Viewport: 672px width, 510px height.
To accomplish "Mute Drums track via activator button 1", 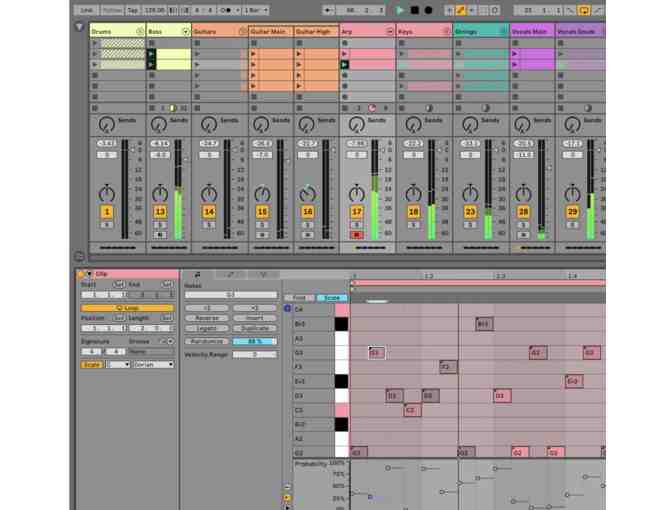I will pos(106,212).
